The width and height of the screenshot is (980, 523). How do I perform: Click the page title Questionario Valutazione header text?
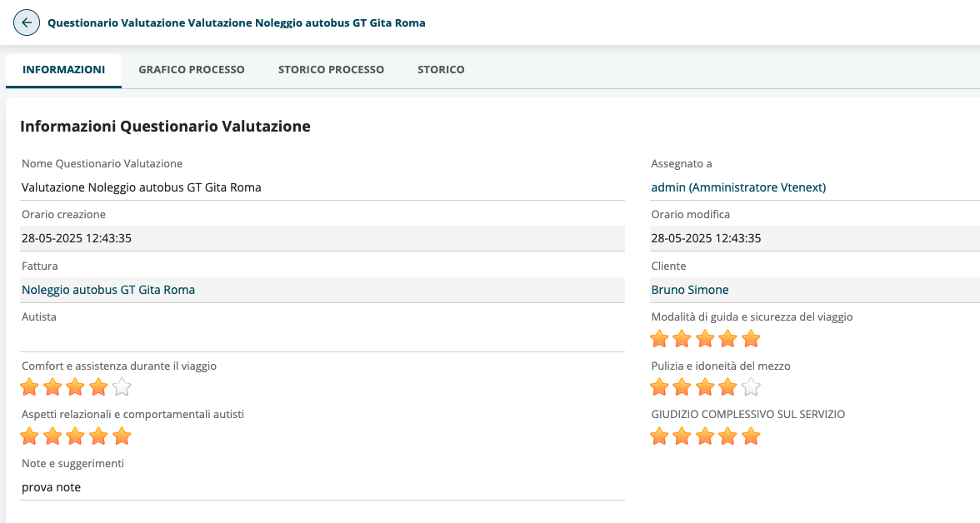coord(237,23)
